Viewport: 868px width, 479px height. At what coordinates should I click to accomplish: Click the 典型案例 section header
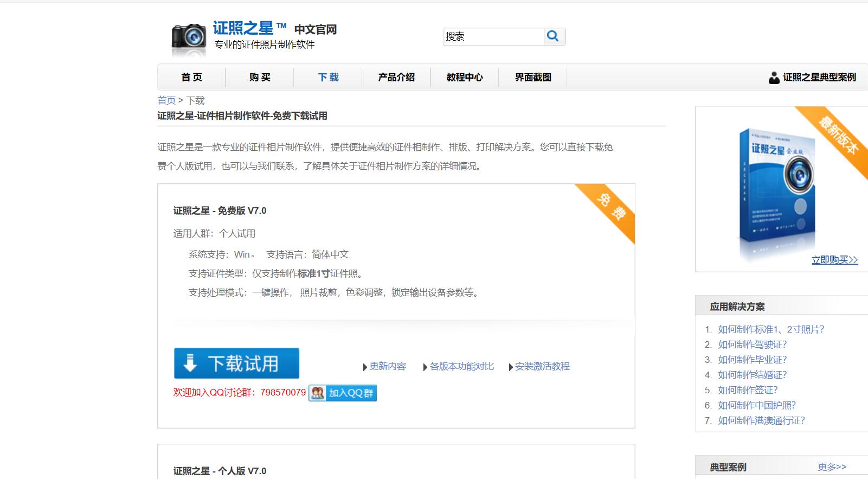coord(728,467)
